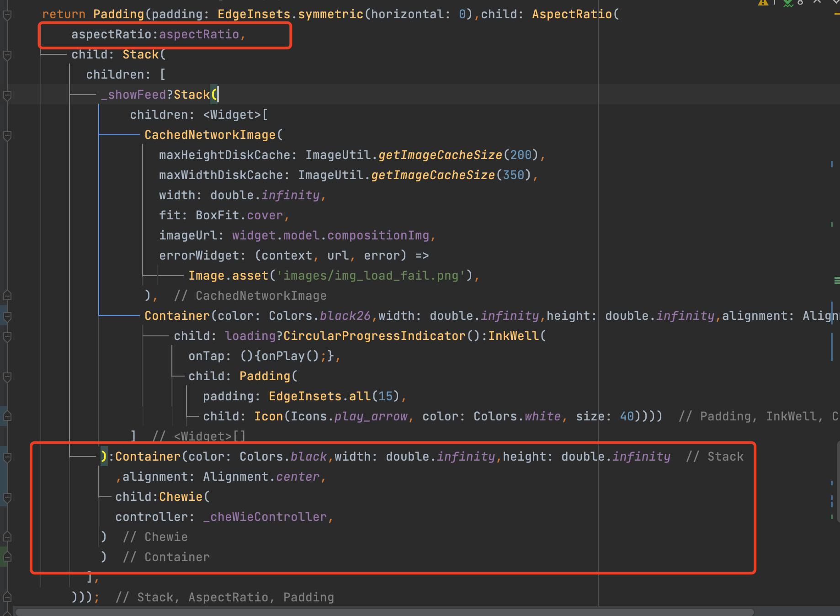The image size is (840, 616).
Task: Click the '_showFeed' variable
Action: [133, 95]
